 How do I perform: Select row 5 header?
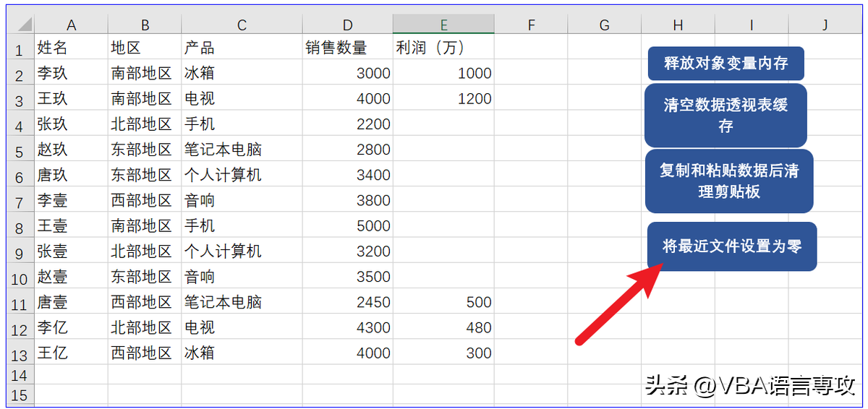[20, 150]
